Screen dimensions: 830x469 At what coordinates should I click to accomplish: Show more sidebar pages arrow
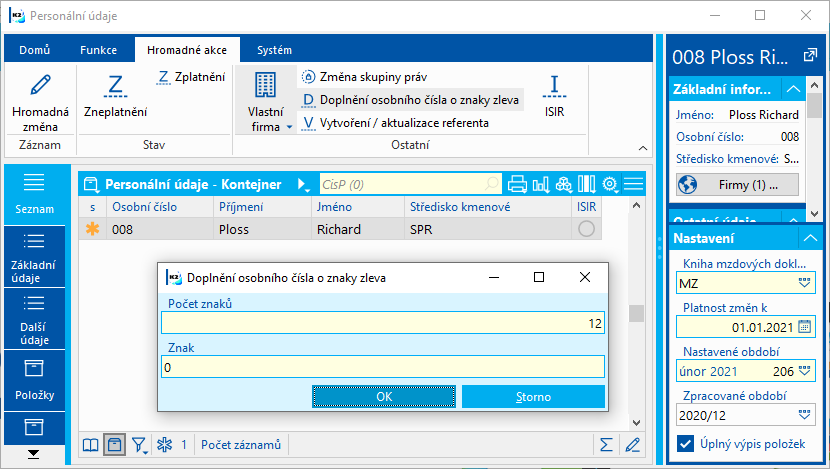(33, 454)
